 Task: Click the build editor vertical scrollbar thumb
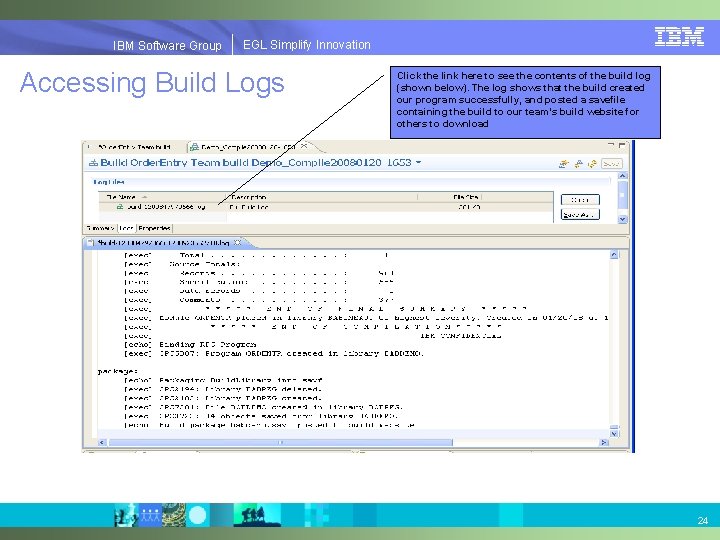click(622, 193)
